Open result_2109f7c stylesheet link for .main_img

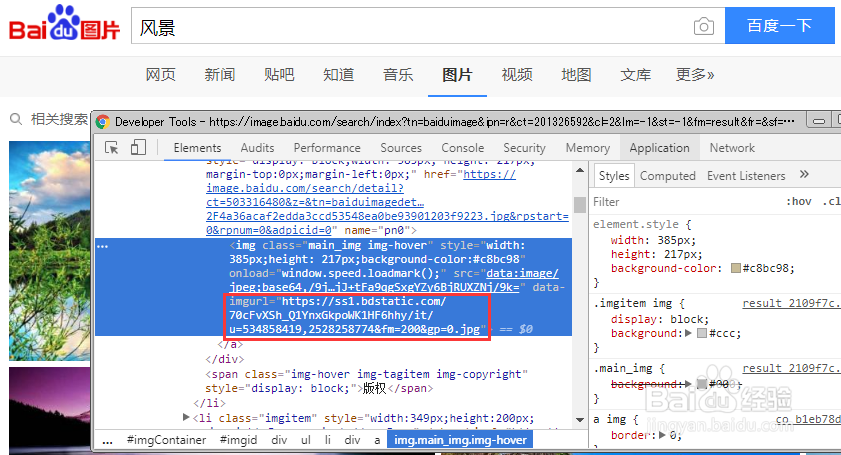[791, 369]
